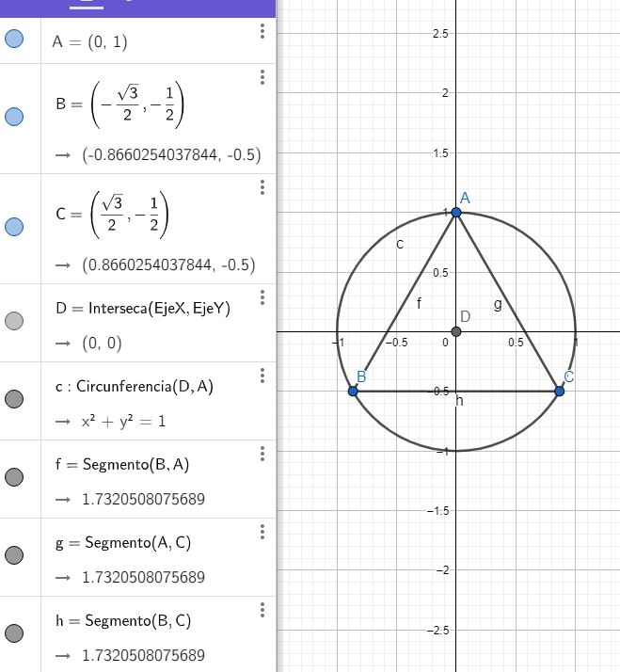Open more options for point B row

[x=262, y=78]
